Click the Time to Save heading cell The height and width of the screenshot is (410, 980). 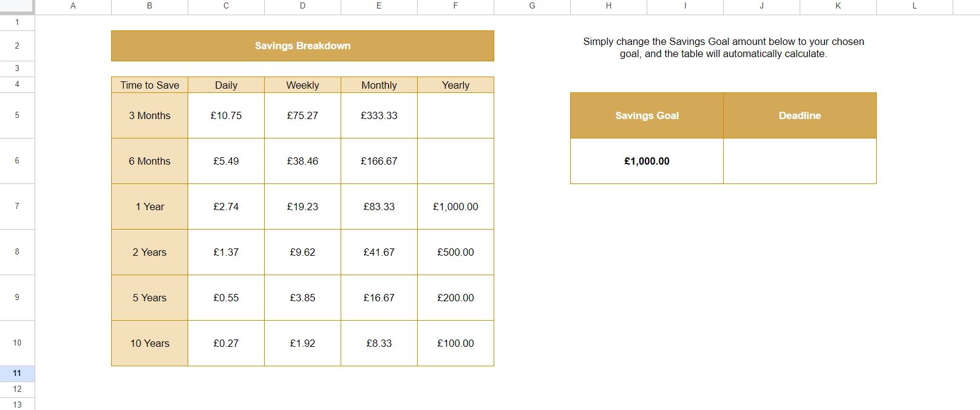coord(149,85)
